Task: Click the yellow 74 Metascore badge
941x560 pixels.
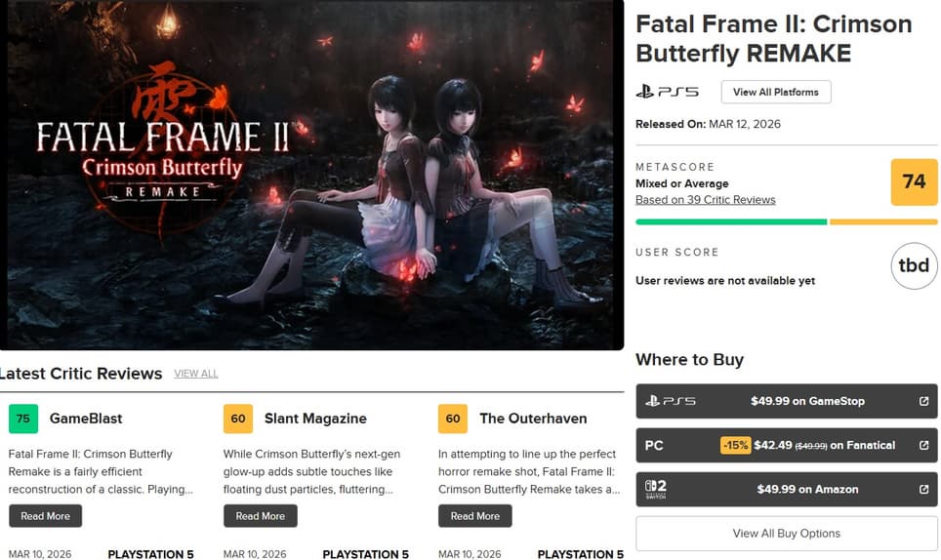Action: tap(914, 181)
